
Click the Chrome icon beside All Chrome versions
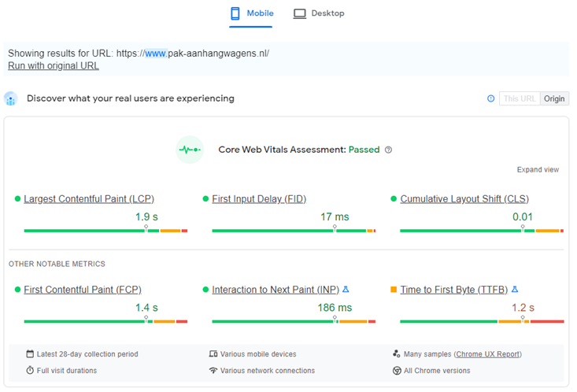click(397, 371)
